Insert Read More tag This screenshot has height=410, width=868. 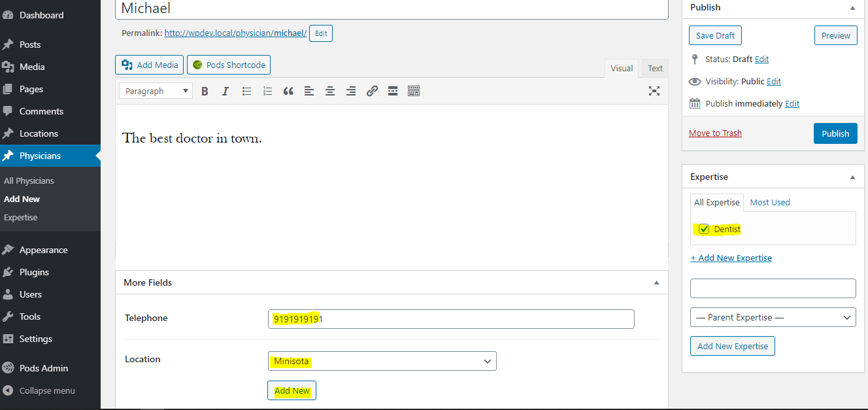[393, 91]
